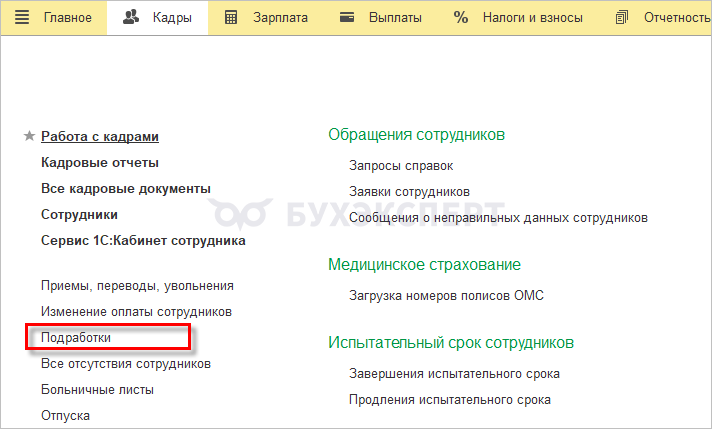Screen dimensions: 712x429
Task: Open Все кадровые документы
Action: [x=126, y=188]
